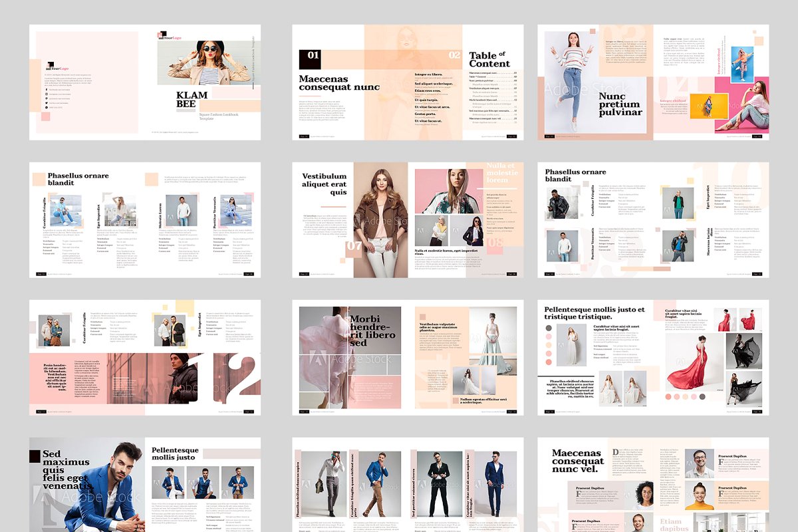This screenshot has width=798, height=532.
Task: Click the black 01 number box
Action: click(311, 58)
